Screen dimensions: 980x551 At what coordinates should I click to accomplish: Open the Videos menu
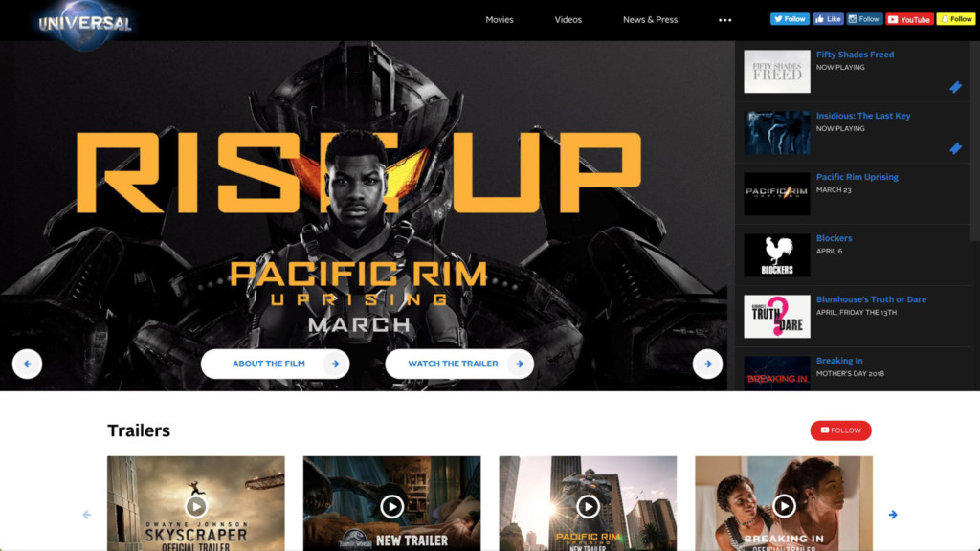click(568, 20)
